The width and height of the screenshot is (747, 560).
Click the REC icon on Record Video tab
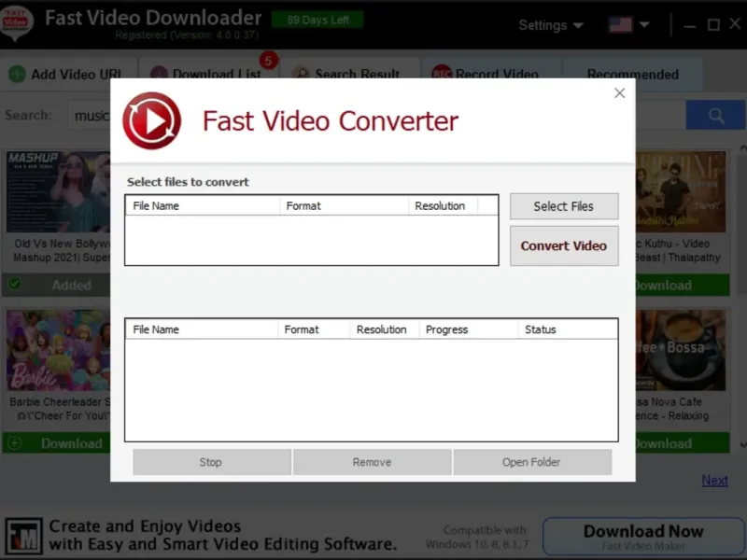click(441, 74)
